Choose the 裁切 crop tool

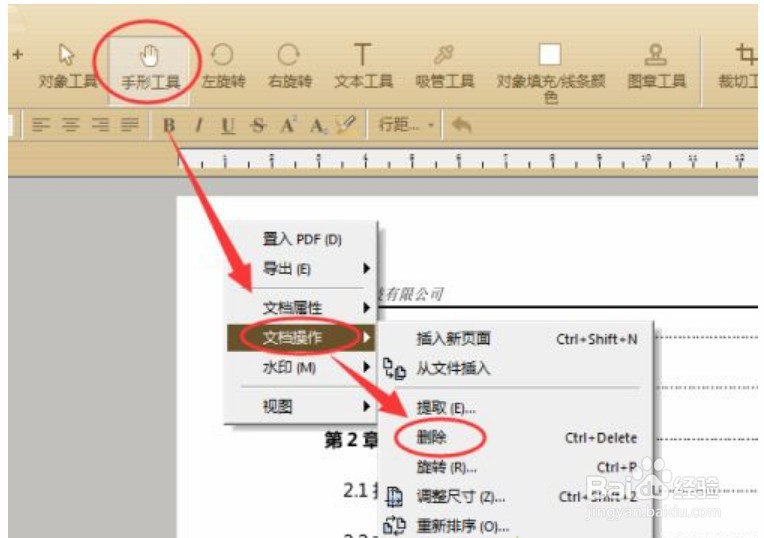click(740, 66)
